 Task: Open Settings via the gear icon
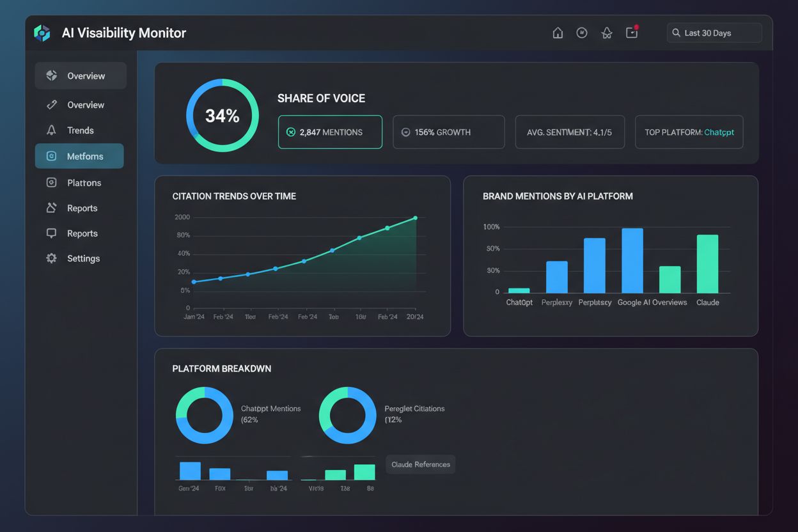pos(51,258)
